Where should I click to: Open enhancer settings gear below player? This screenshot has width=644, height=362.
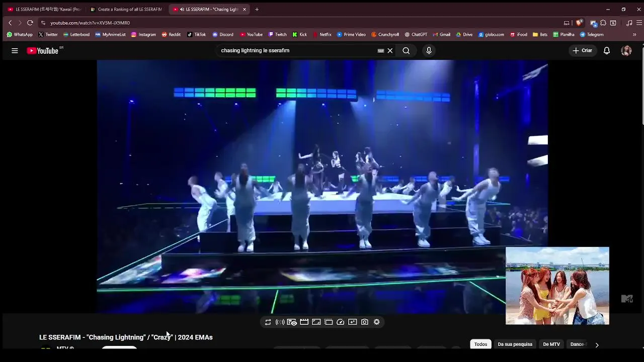(x=377, y=322)
